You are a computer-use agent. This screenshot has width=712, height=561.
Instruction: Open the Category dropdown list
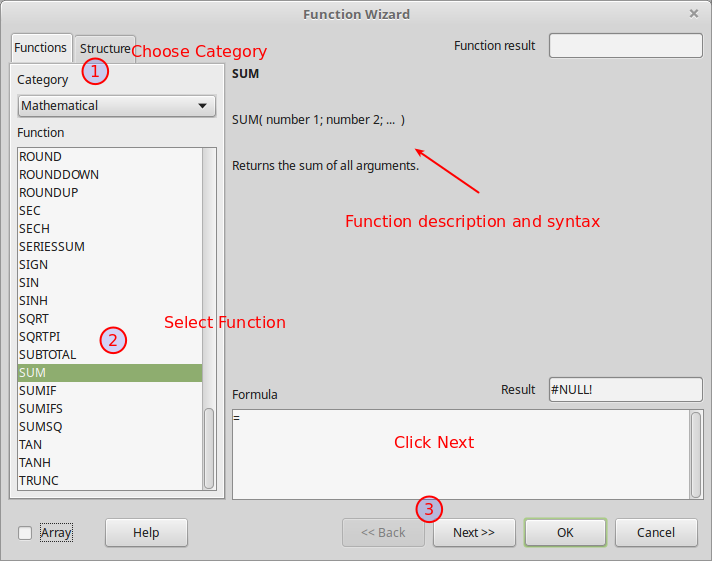coord(117,106)
